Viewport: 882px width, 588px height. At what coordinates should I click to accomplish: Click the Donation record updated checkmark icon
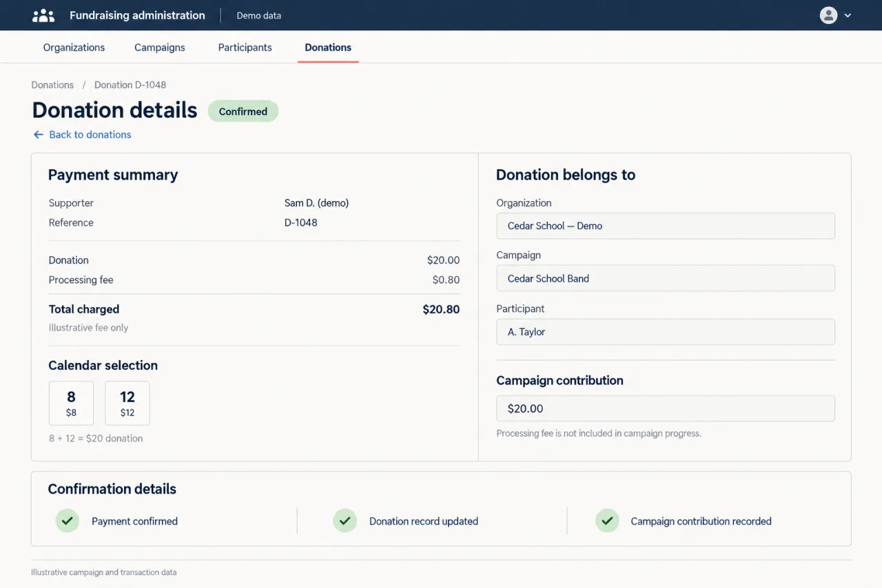point(345,521)
